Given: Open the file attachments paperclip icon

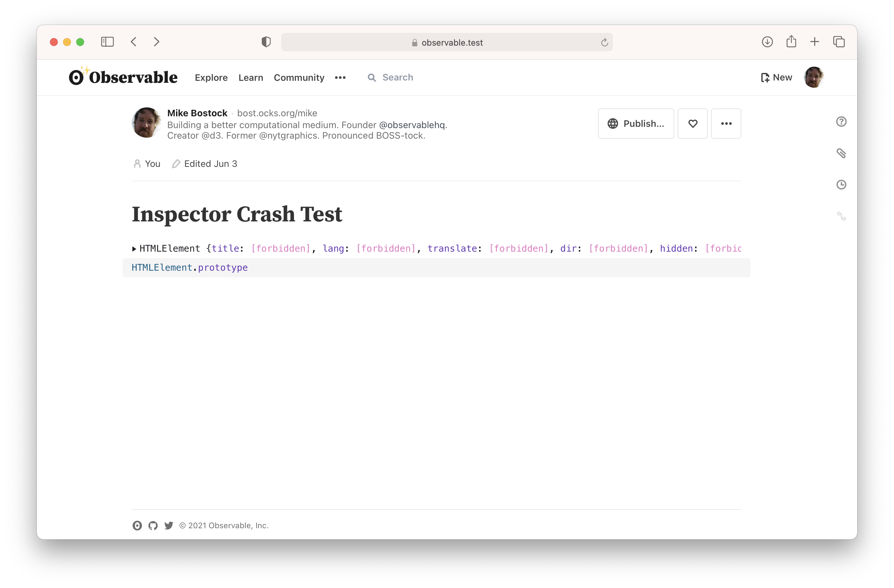Looking at the screenshot, I should coord(841,153).
